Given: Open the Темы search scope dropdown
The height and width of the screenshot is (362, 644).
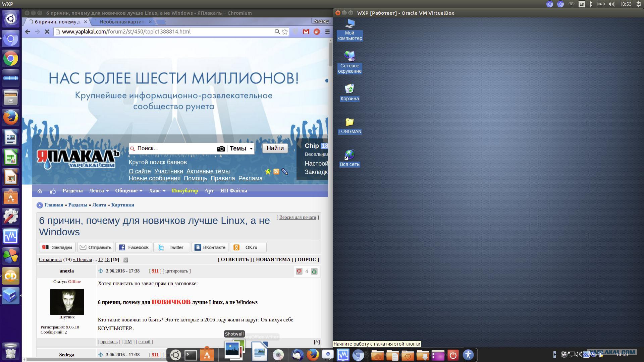Looking at the screenshot, I should click(241, 148).
